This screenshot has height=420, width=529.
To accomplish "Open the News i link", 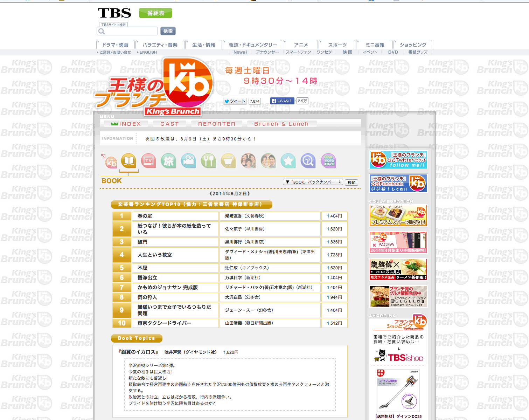I will coord(240,52).
